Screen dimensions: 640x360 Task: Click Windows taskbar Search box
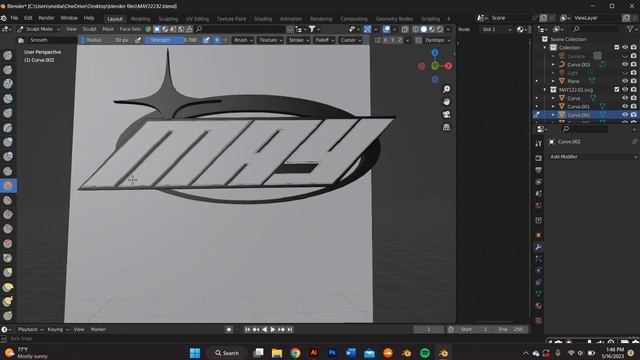(x=227, y=353)
